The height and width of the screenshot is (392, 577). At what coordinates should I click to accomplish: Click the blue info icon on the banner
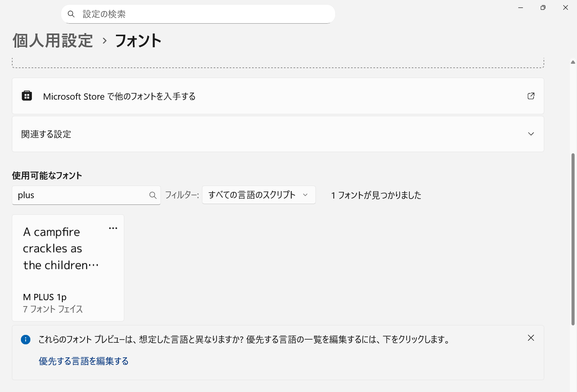26,339
